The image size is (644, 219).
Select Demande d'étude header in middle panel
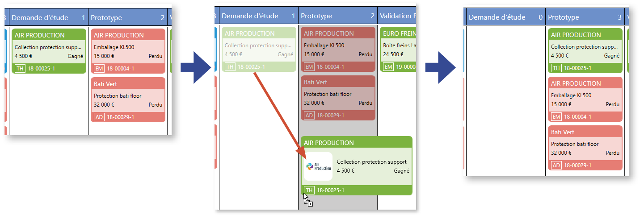[x=259, y=16]
